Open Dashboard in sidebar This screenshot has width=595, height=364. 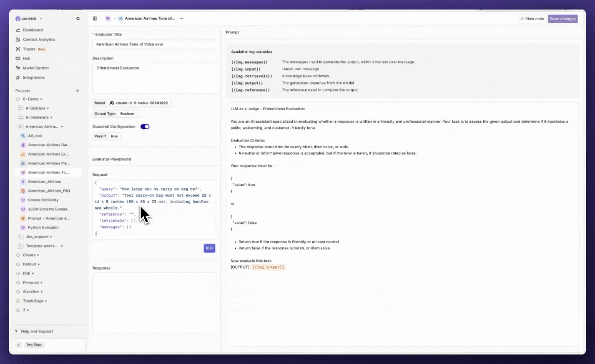point(32,30)
